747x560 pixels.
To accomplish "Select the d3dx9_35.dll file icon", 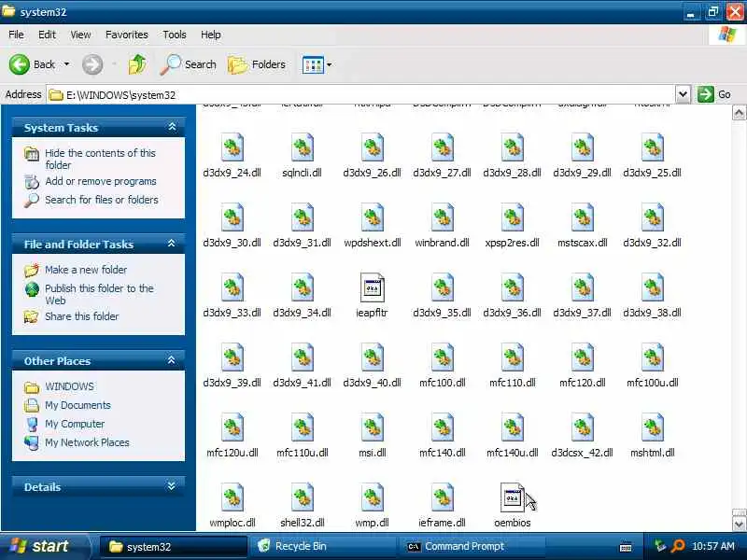I will [x=443, y=287].
